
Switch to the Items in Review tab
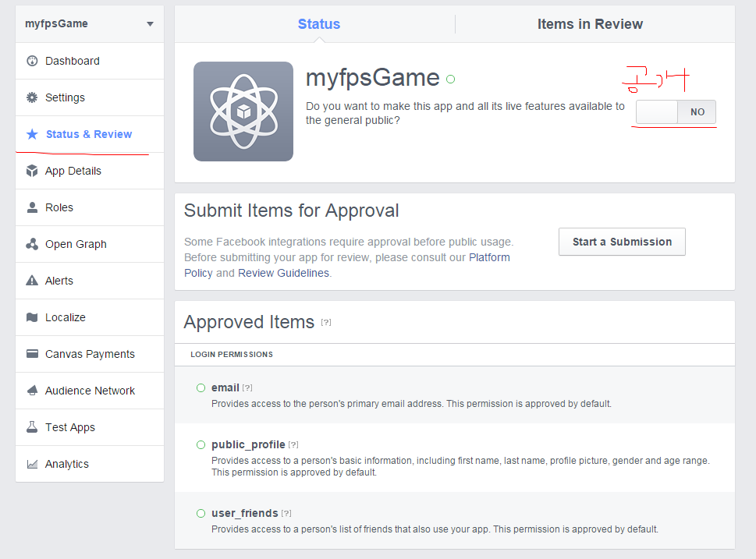tap(590, 24)
